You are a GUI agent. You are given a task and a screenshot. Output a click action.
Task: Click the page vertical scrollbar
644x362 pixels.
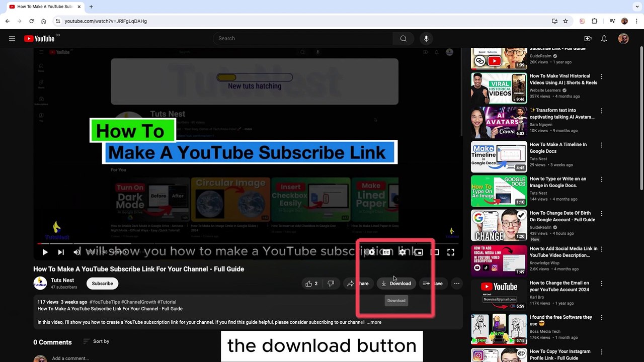tap(641, 118)
